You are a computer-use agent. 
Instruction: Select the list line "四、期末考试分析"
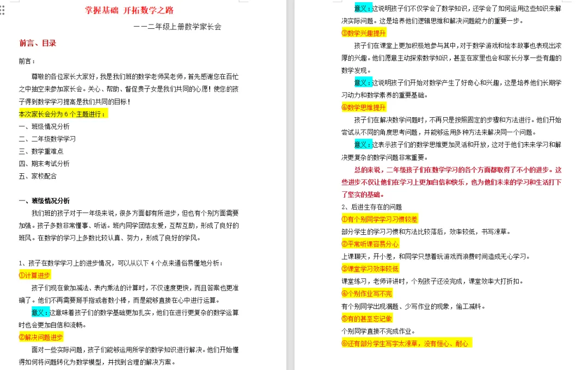pyautogui.click(x=44, y=163)
